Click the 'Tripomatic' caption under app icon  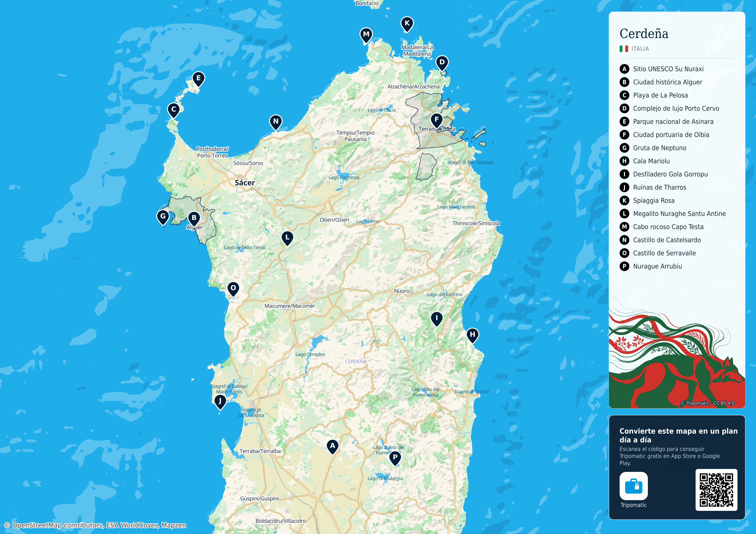[633, 505]
